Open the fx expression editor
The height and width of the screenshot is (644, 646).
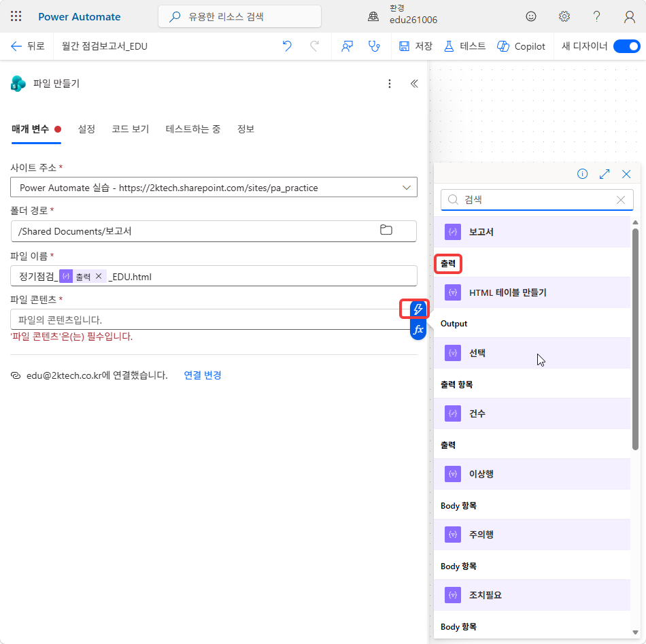418,330
